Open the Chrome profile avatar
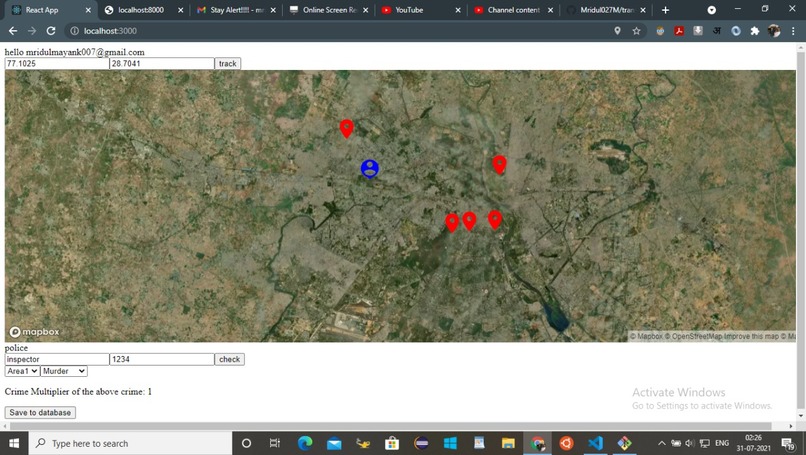The height and width of the screenshot is (455, 806). click(774, 31)
